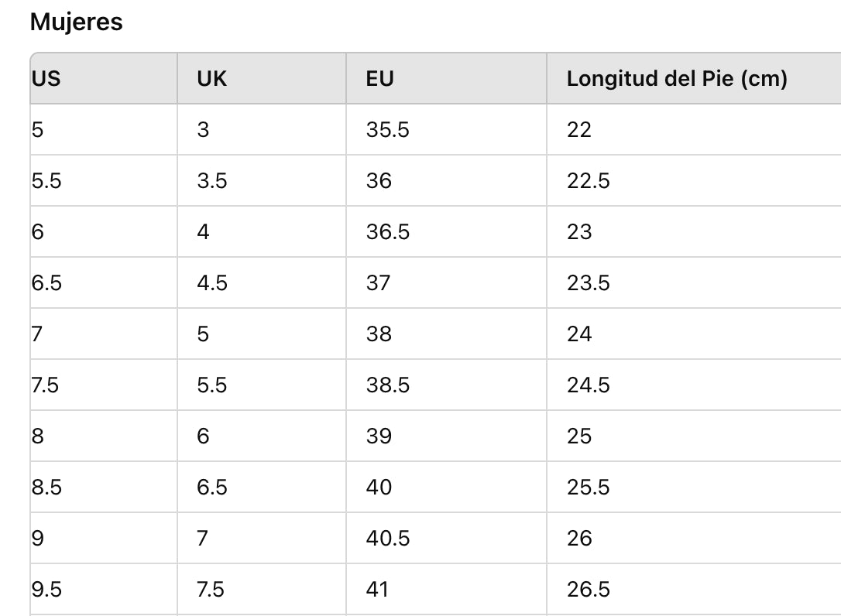The height and width of the screenshot is (616, 841).
Task: Click the UK size 3.5 cell
Action: (x=212, y=180)
